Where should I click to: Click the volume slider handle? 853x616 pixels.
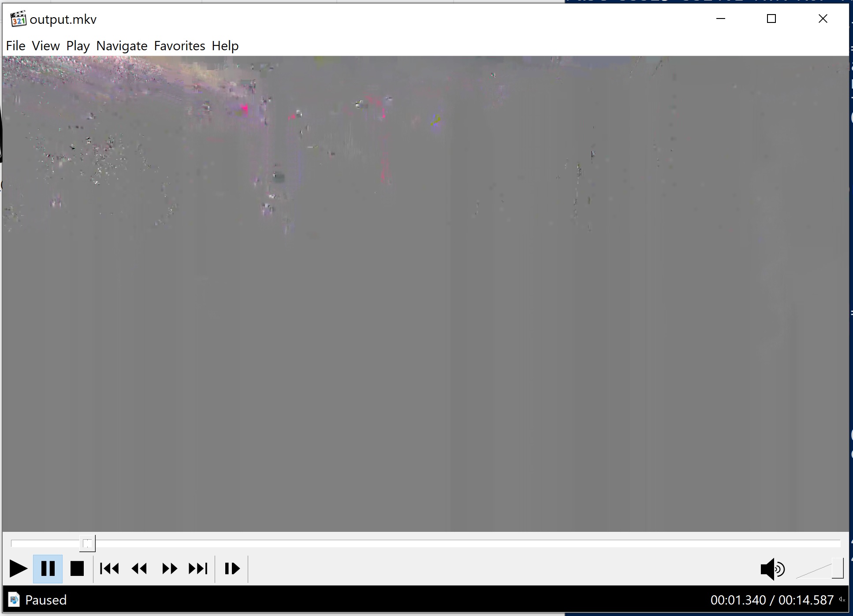(837, 568)
